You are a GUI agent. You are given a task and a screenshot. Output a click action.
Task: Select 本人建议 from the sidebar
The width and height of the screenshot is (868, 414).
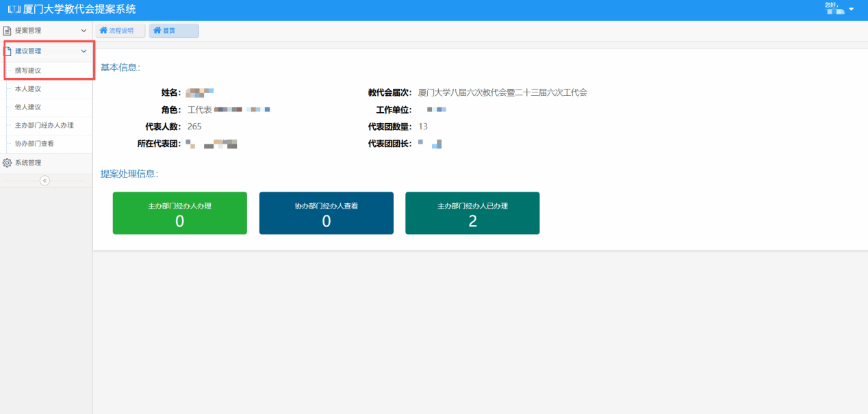pos(28,89)
